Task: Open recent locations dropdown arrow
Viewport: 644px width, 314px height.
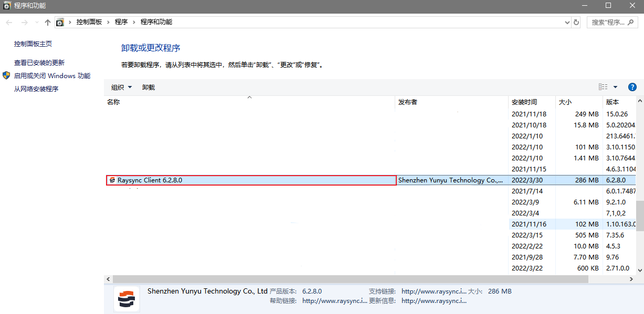Action: point(36,23)
